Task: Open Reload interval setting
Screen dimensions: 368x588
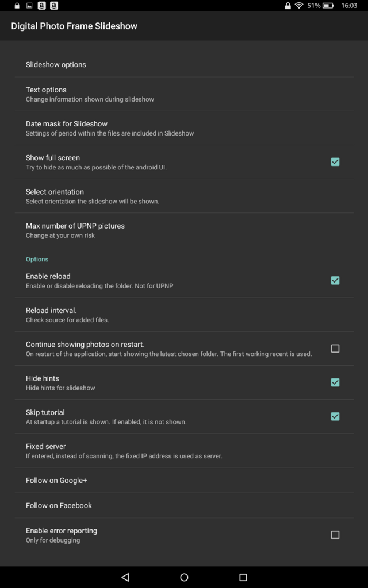Action: tap(184, 315)
